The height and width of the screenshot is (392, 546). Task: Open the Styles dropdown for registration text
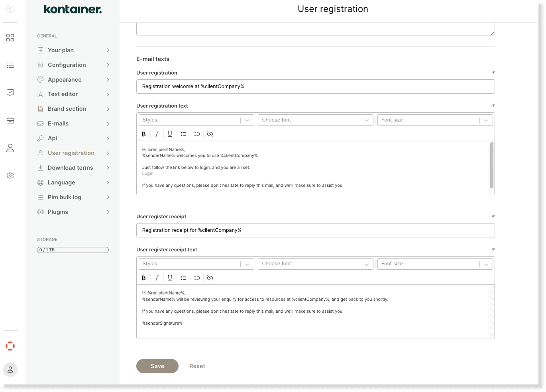pyautogui.click(x=196, y=120)
